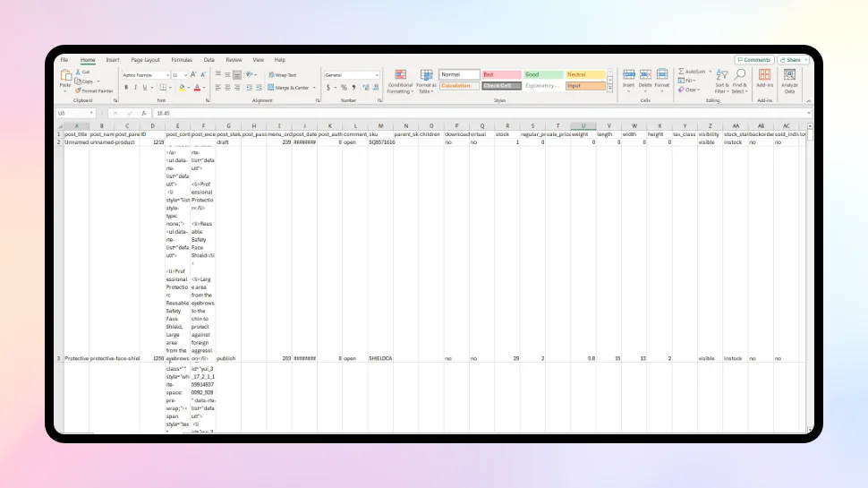Toggle italic formatting
Screen dimensions: 868x488
136,88
